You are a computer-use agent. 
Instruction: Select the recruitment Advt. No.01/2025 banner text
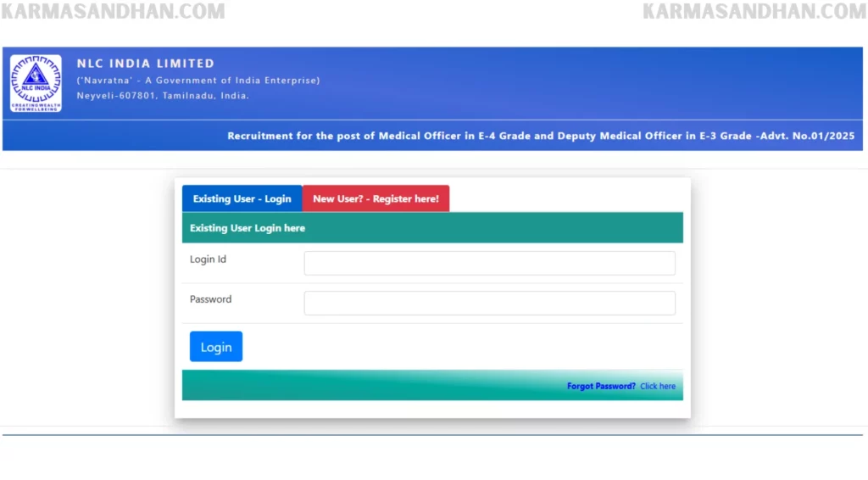pyautogui.click(x=541, y=136)
